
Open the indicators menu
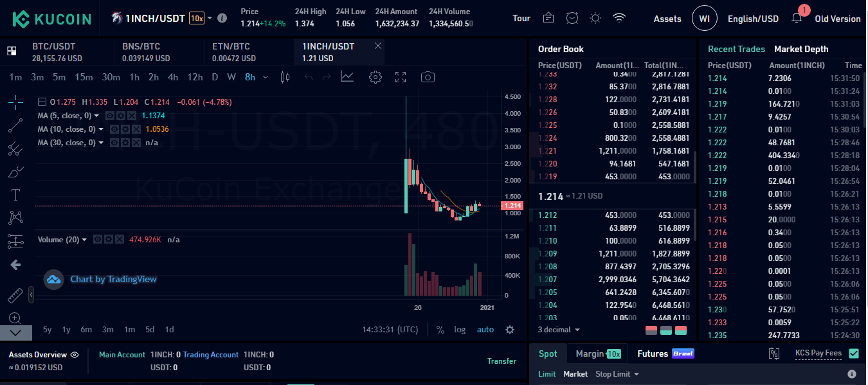(x=347, y=77)
